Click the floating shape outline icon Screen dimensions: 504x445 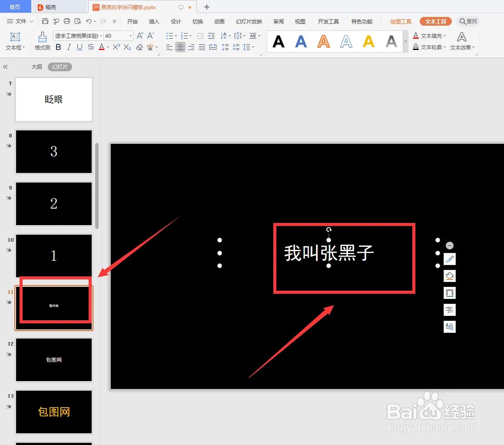tap(449, 293)
